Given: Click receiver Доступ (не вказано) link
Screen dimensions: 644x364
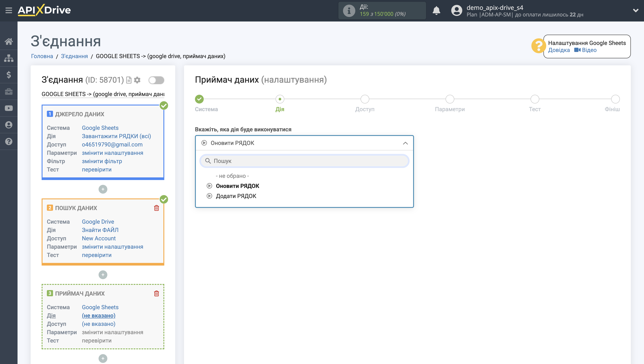Looking at the screenshot, I should coord(99,324).
